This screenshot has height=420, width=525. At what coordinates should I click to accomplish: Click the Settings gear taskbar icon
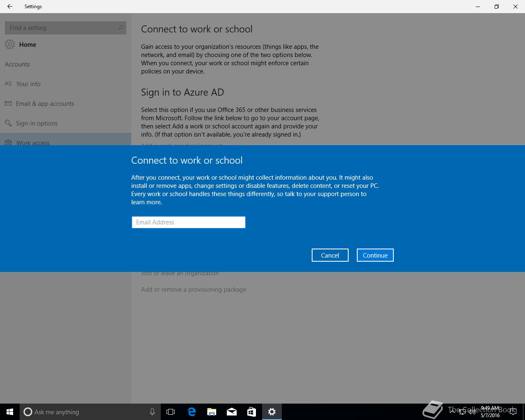tap(272, 412)
